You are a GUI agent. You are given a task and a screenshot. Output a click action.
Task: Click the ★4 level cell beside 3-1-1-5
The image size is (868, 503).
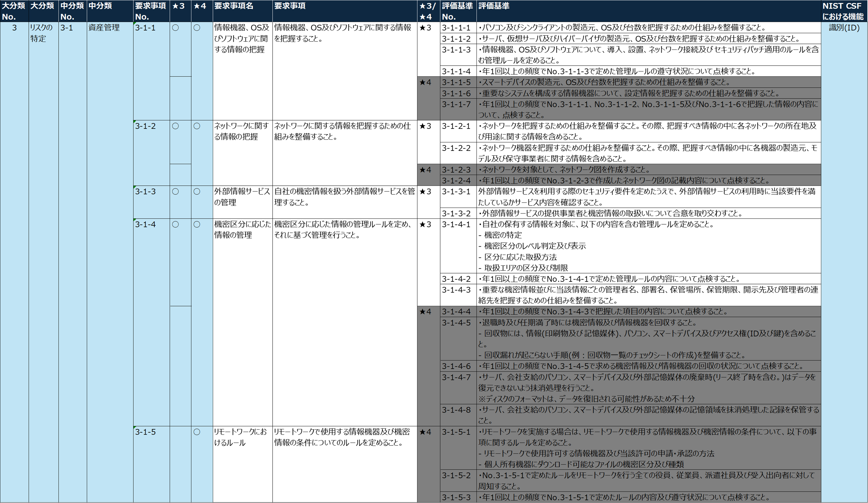[x=429, y=98]
